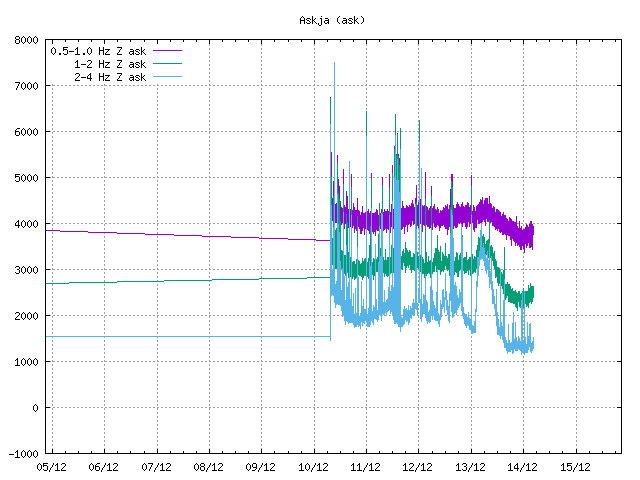The width and height of the screenshot is (640, 480).
Task: Click the -1000 y-axis tick label
Action: pos(24,454)
